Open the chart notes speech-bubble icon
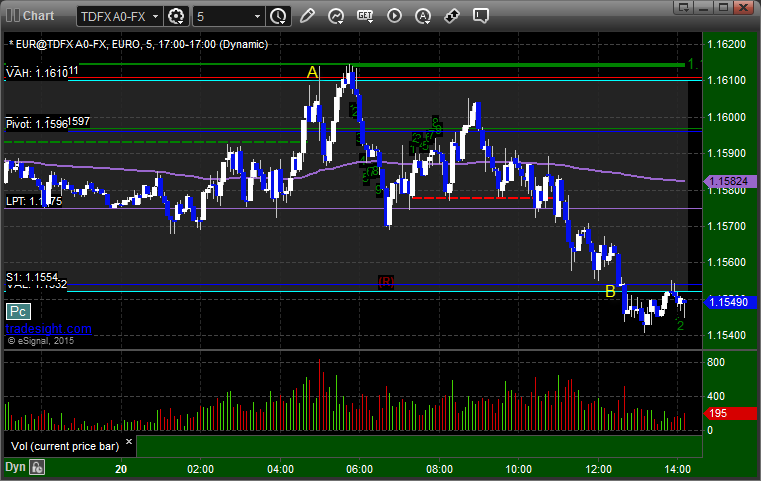 pos(481,16)
